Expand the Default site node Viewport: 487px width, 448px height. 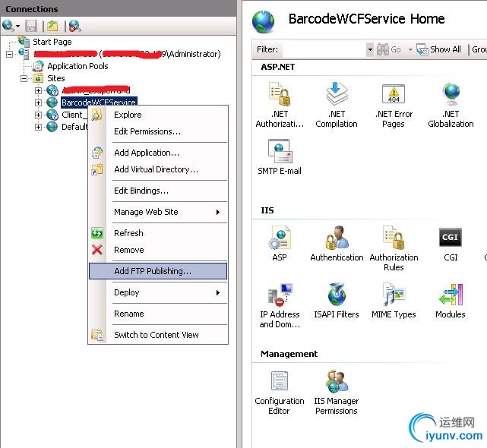(x=38, y=127)
